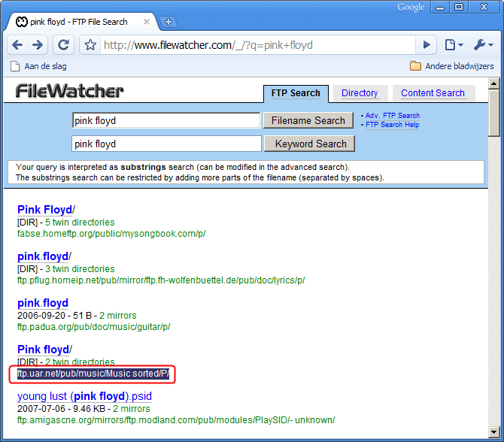
Task: Reload the page with the refresh icon
Action: tap(63, 45)
